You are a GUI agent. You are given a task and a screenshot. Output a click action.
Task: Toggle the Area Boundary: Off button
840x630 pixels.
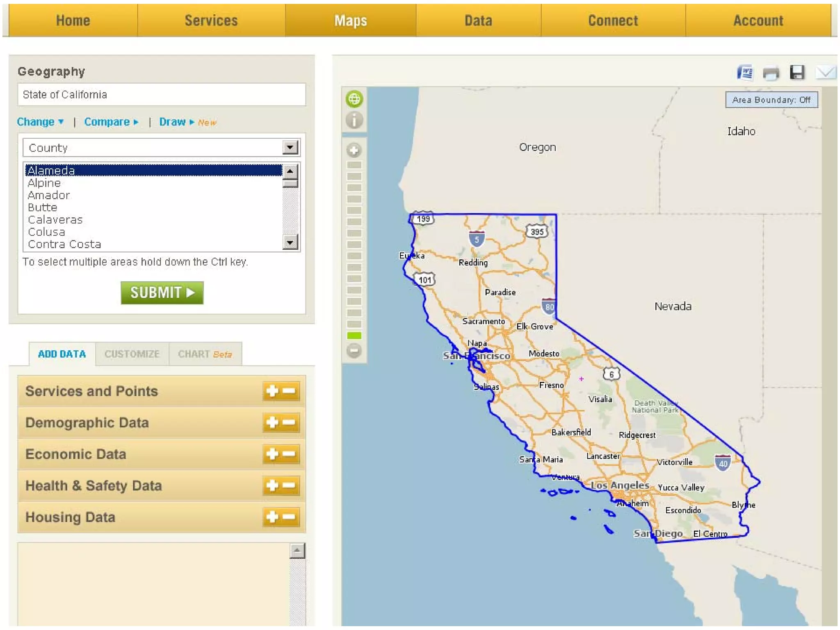771,100
